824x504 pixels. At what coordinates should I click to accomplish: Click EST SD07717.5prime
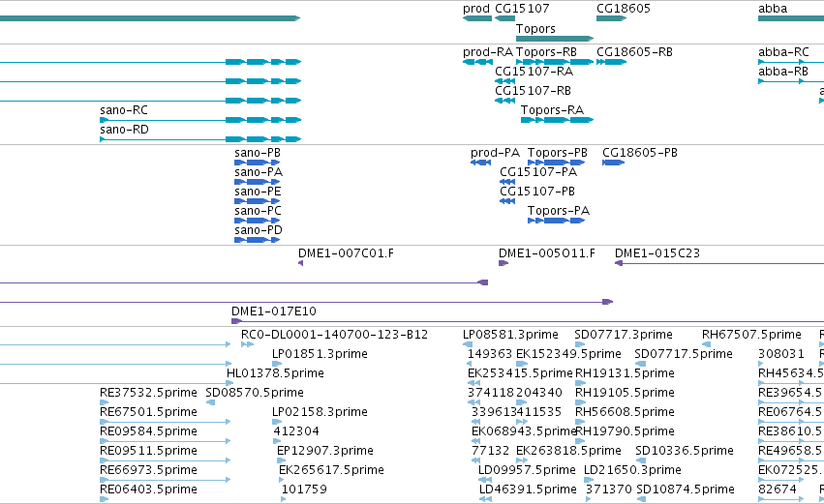640,365
